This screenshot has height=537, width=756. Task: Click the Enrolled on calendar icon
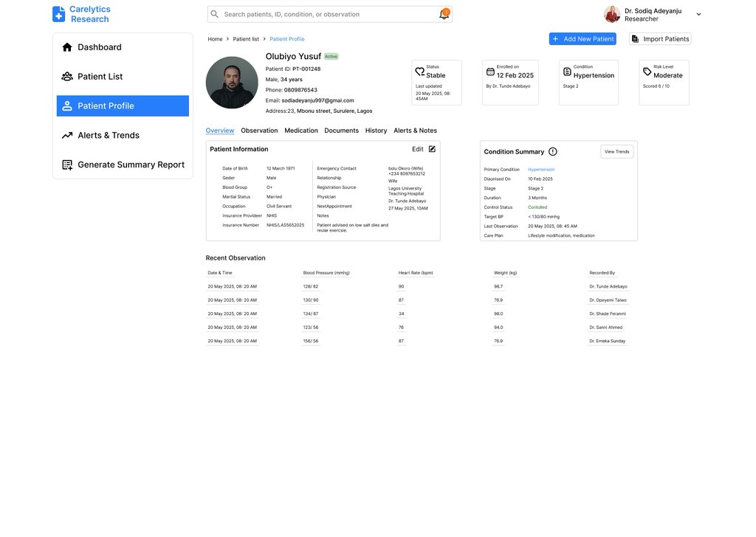click(x=490, y=72)
